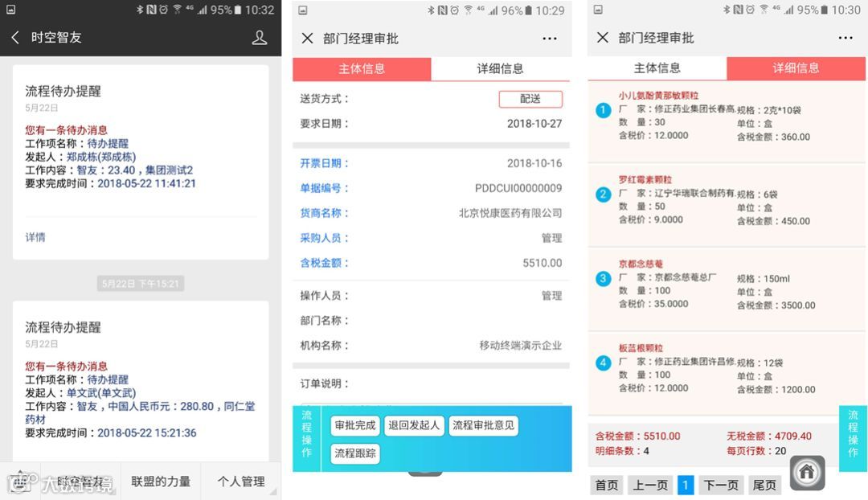
Task: Open the 时空智友 bottom menu item
Action: (x=81, y=482)
